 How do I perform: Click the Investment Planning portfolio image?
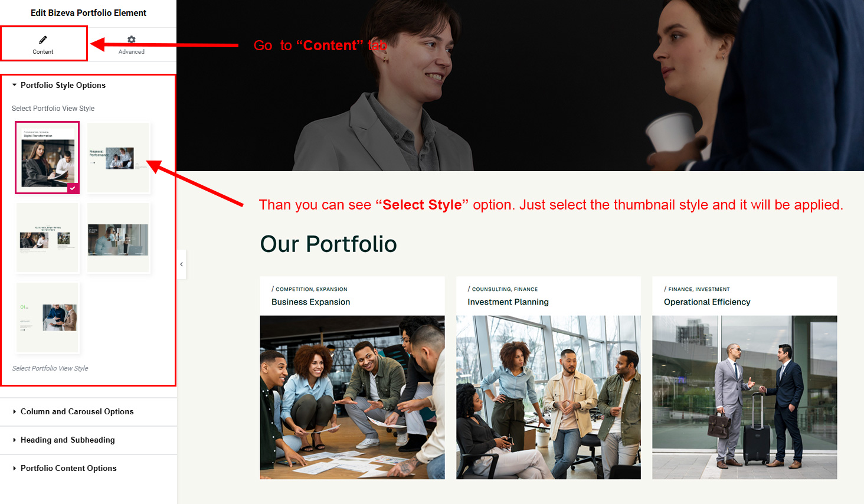548,397
